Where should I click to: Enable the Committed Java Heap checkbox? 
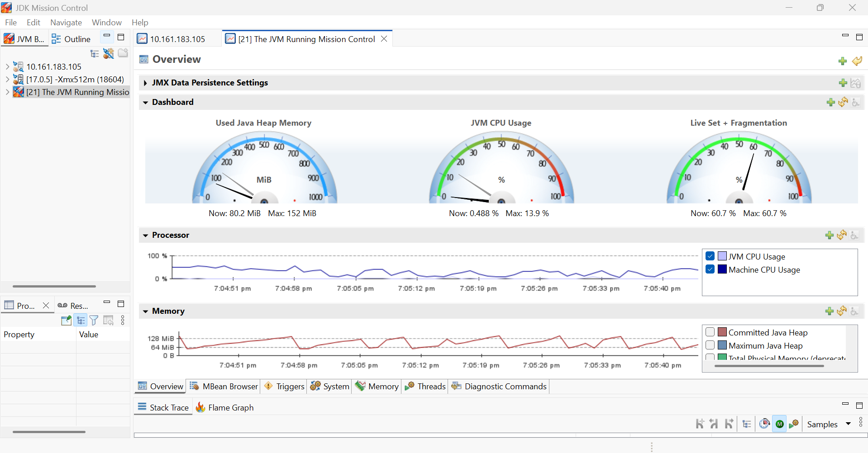(710, 332)
